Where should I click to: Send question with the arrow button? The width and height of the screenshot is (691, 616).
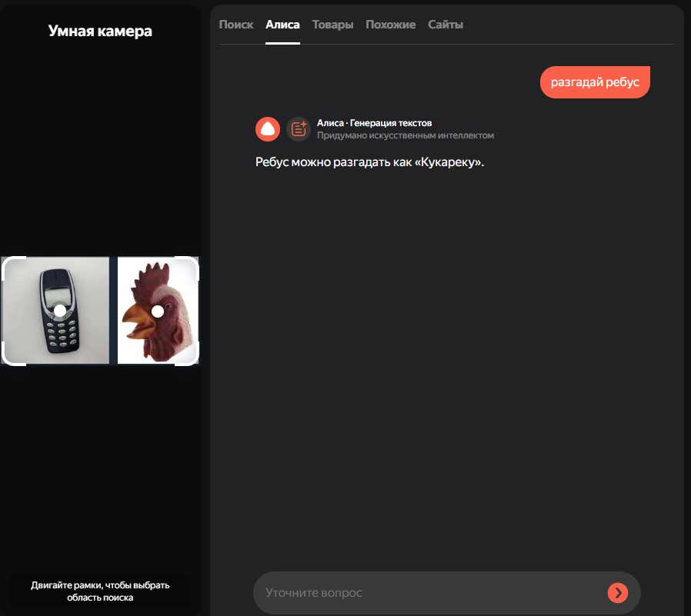click(x=617, y=593)
